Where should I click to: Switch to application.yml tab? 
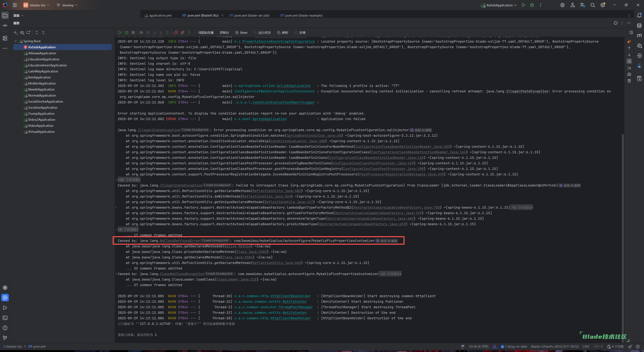(x=158, y=15)
